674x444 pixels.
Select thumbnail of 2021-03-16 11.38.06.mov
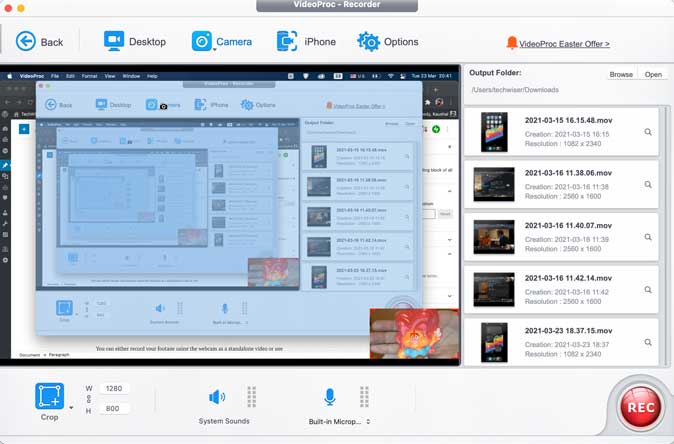pos(494,184)
